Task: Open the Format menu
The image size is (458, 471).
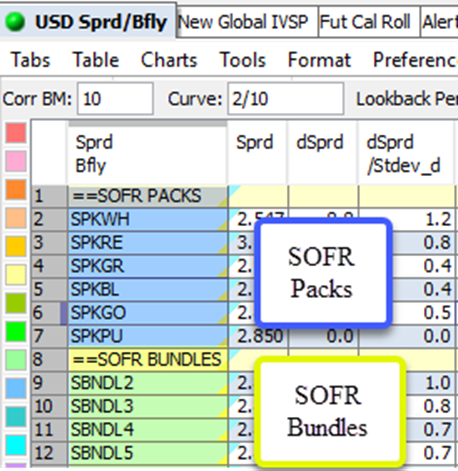Action: pos(319,60)
